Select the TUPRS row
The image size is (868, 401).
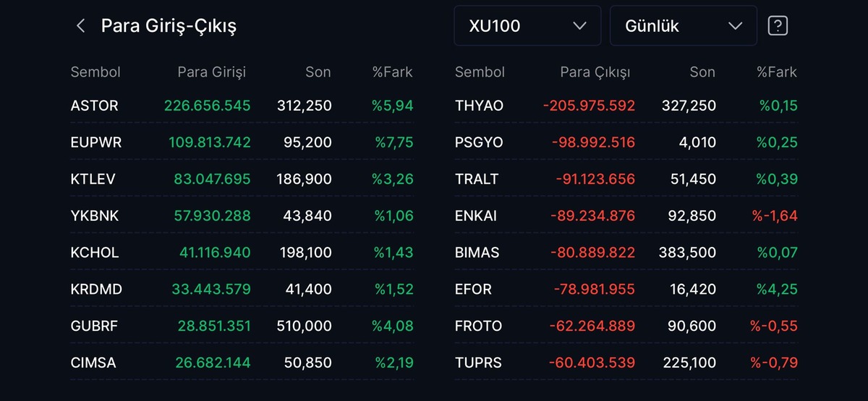coord(626,363)
